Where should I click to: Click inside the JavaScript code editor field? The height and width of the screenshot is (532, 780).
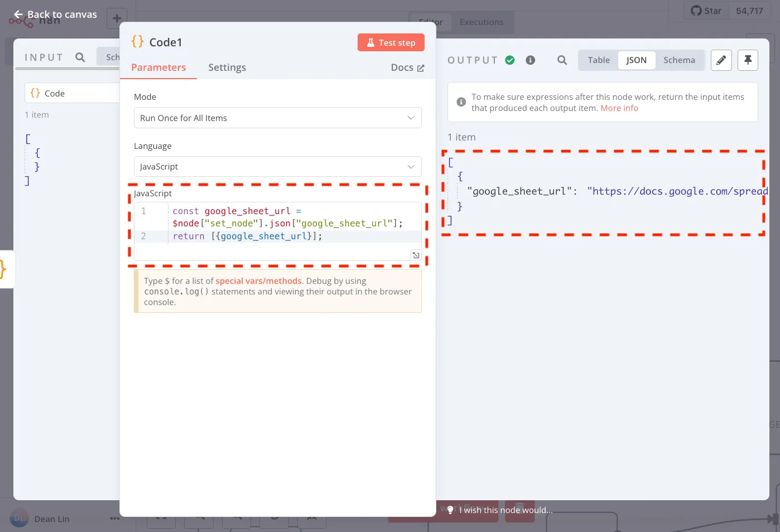278,231
